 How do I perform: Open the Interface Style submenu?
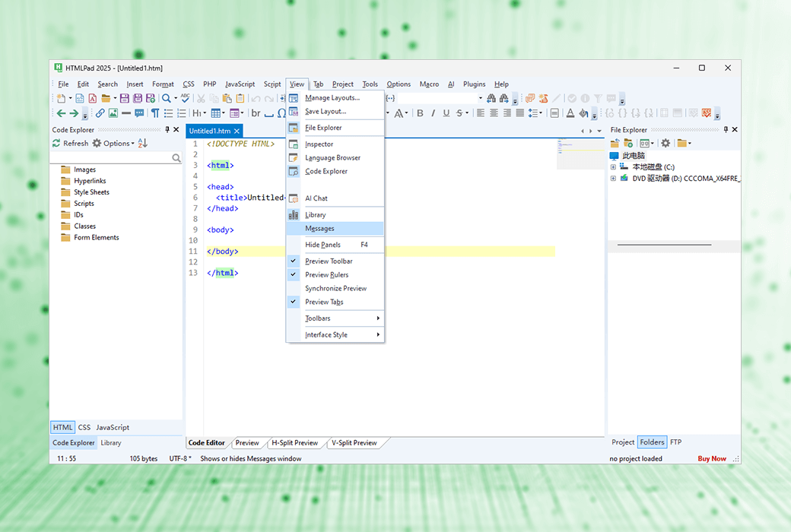tap(335, 335)
